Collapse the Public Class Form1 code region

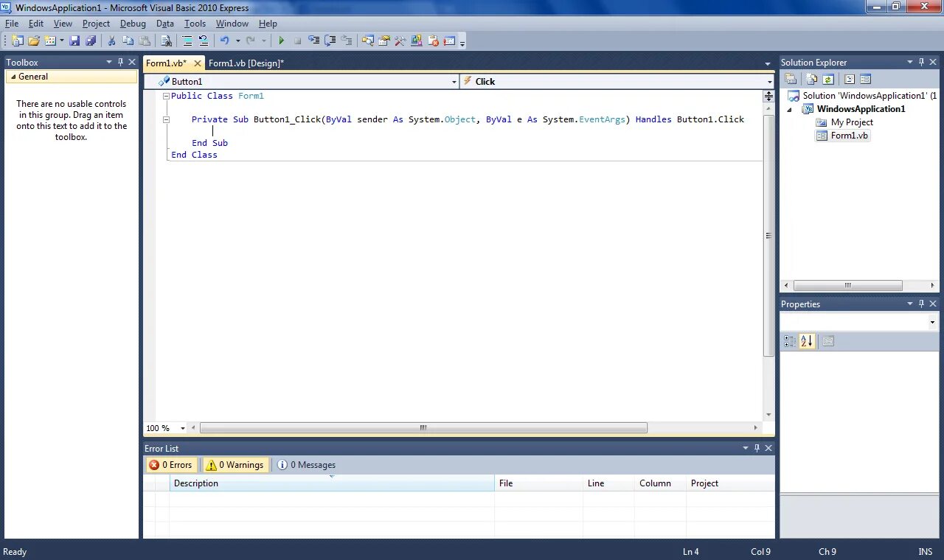click(x=166, y=96)
